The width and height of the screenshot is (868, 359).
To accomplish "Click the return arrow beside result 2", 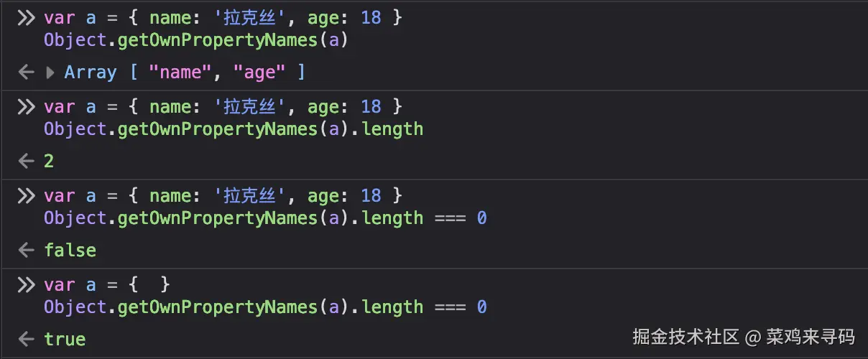I will pos(26,162).
